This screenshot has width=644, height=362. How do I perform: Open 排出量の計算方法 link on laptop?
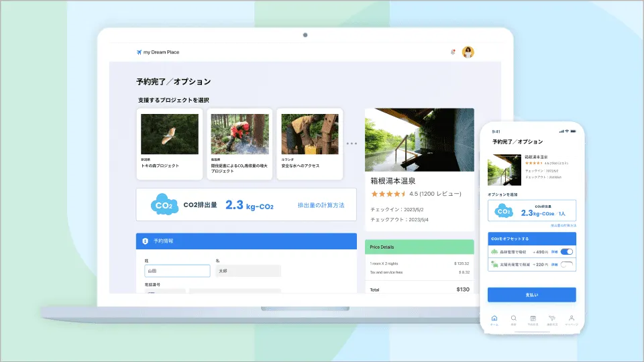tap(321, 205)
